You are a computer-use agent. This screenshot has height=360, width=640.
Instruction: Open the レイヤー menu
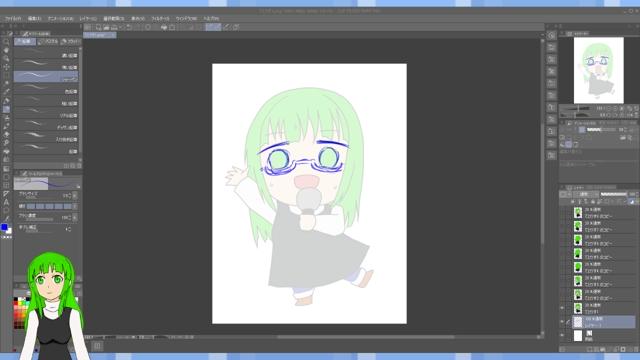88,19
